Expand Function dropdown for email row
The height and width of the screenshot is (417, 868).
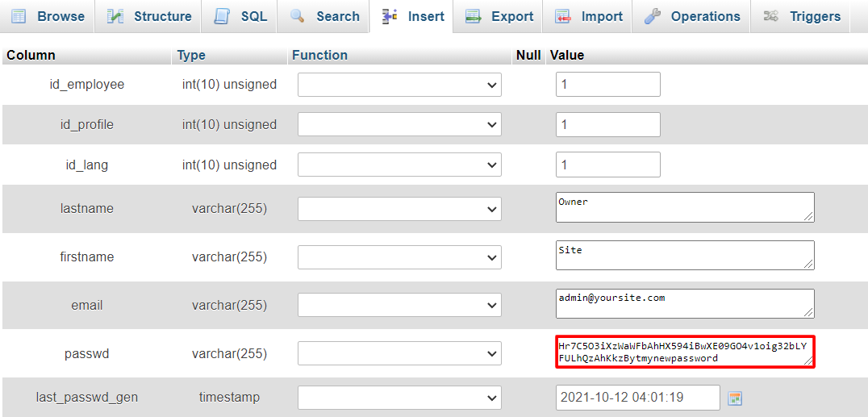(x=399, y=306)
